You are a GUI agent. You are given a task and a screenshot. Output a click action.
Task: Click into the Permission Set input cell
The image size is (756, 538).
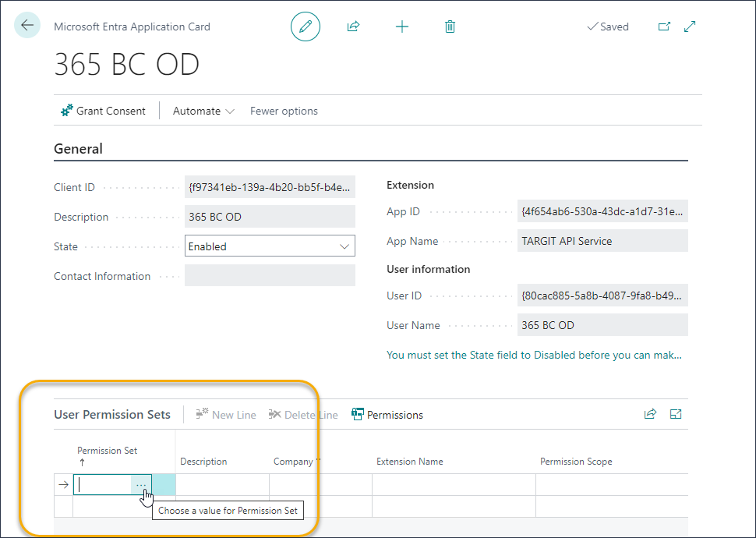click(x=103, y=484)
